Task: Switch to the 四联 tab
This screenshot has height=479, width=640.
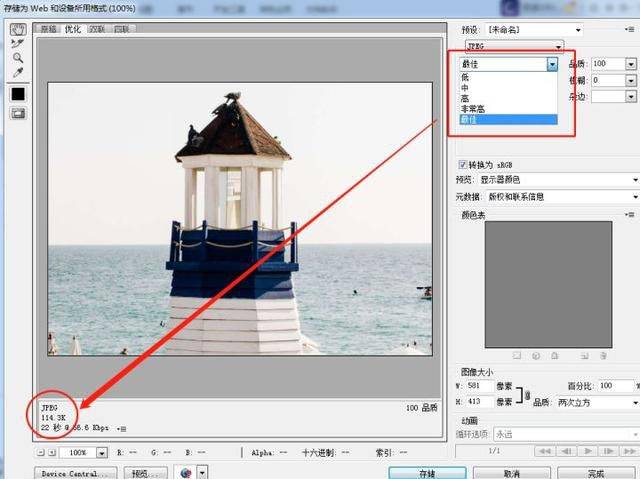Action: [121, 29]
